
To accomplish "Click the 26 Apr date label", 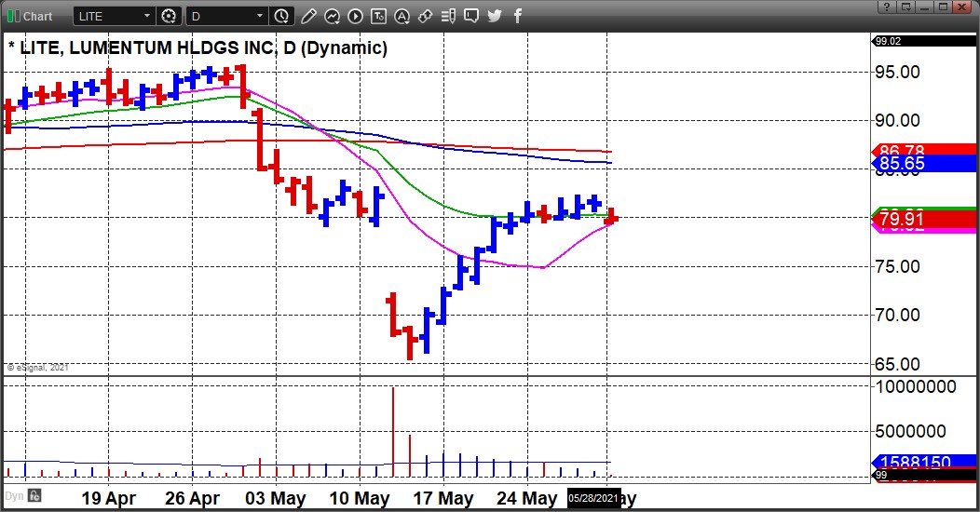I will [x=192, y=498].
